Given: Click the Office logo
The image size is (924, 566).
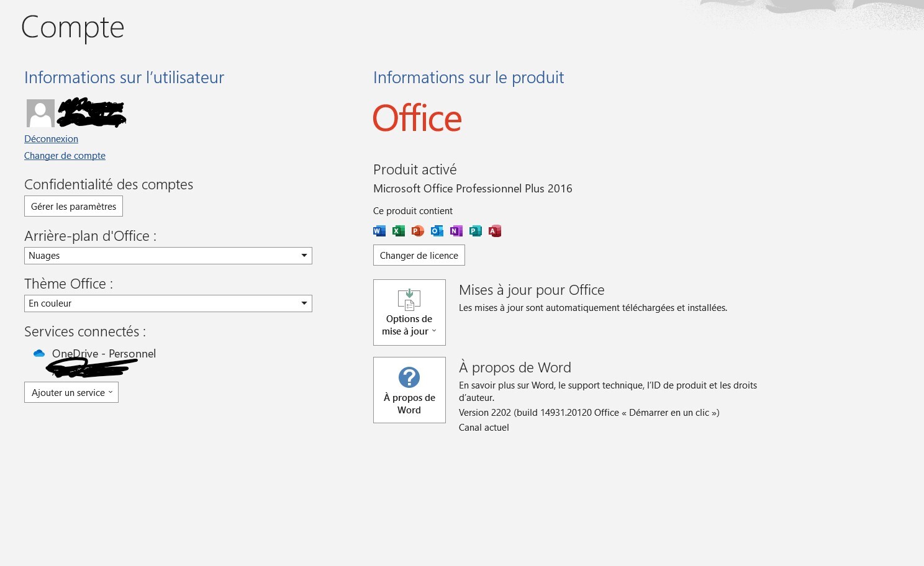Looking at the screenshot, I should coord(417,118).
